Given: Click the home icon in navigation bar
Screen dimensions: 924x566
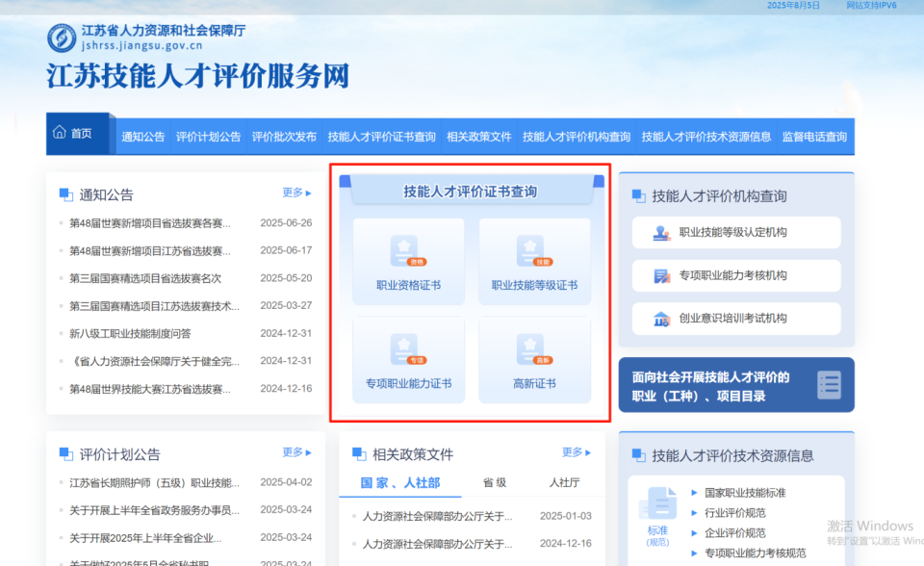Looking at the screenshot, I should (60, 132).
